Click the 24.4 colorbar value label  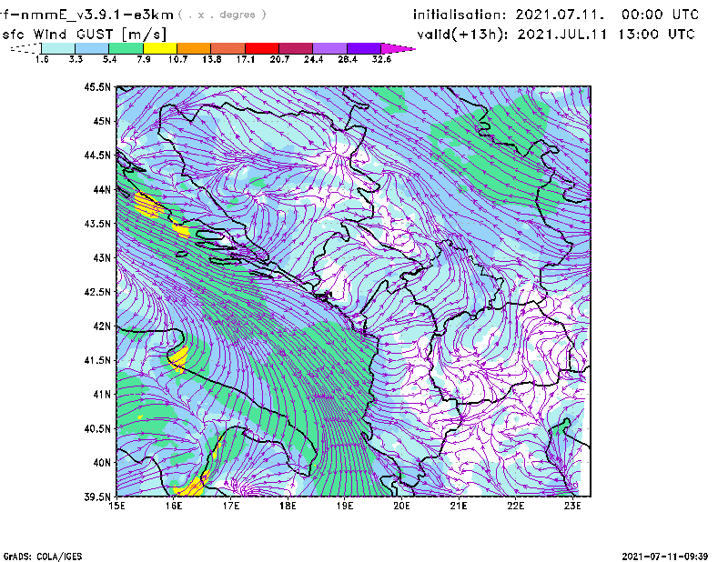[x=313, y=59]
